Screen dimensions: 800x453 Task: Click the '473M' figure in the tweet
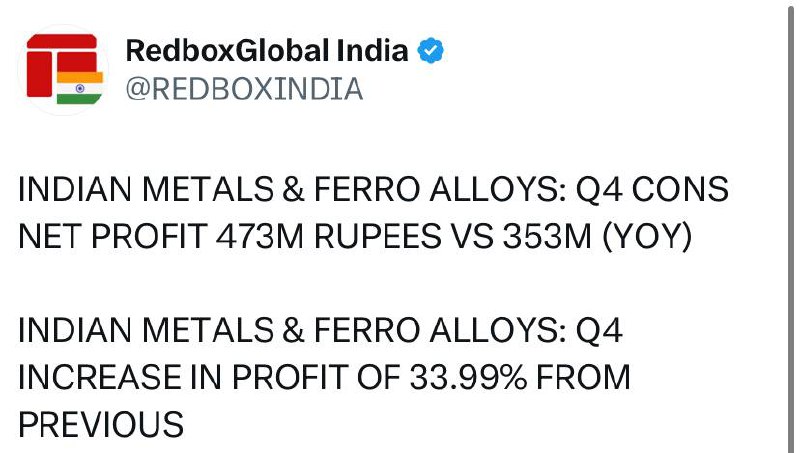[260, 236]
